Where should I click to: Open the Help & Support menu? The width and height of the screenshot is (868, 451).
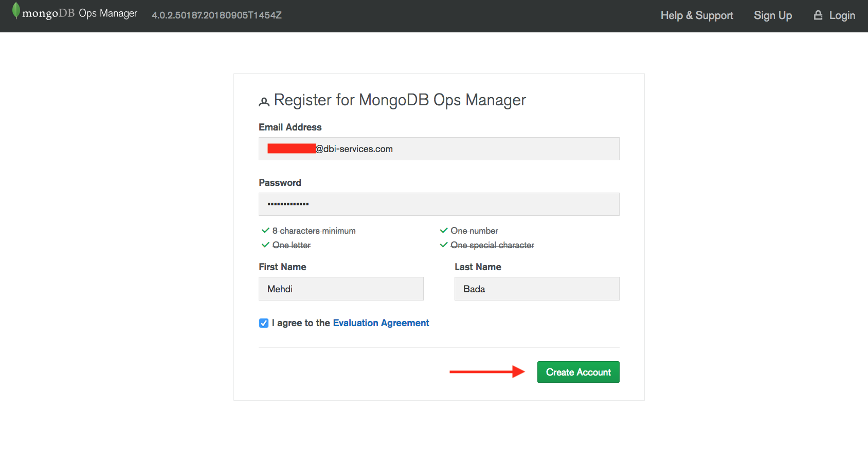697,15
